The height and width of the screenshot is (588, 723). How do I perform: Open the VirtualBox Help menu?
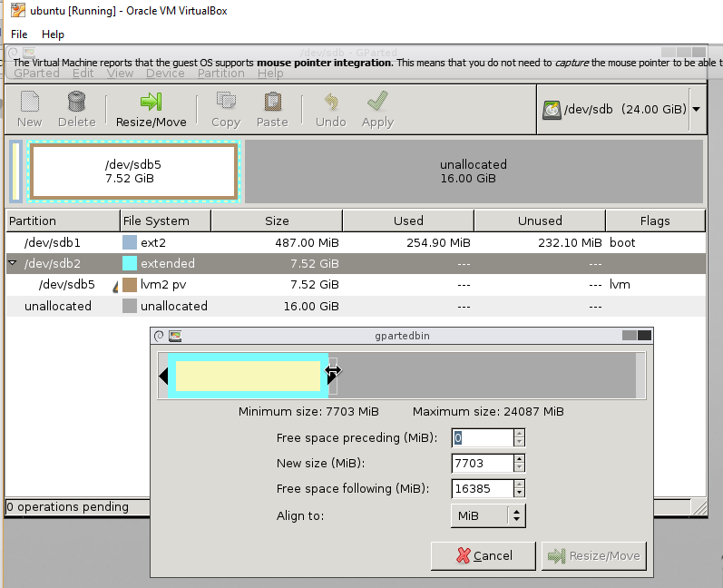53,34
